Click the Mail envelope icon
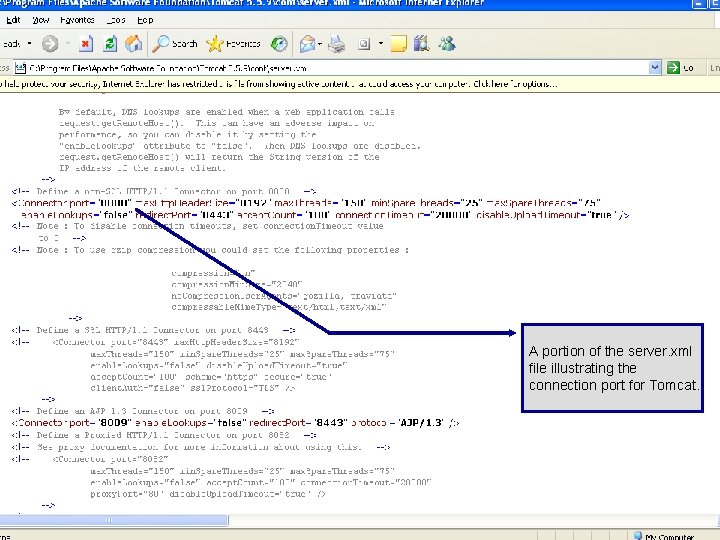The width and height of the screenshot is (720, 540). 308,44
